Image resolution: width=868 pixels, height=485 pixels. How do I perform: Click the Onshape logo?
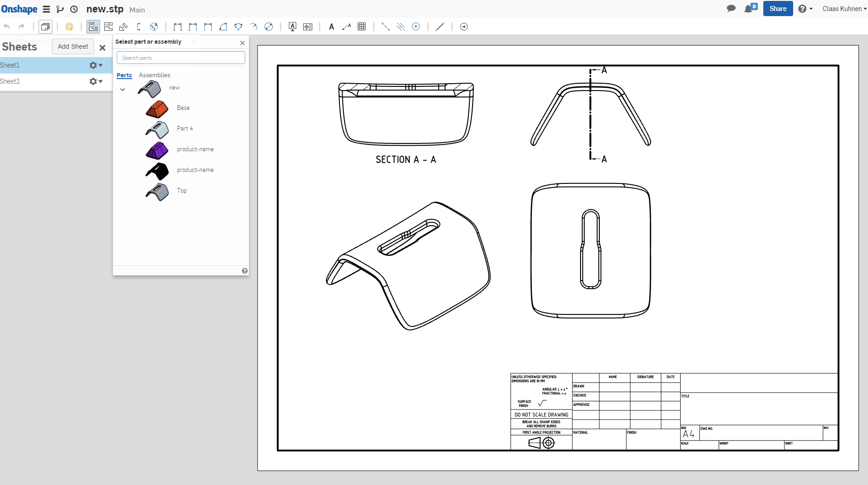click(x=19, y=9)
